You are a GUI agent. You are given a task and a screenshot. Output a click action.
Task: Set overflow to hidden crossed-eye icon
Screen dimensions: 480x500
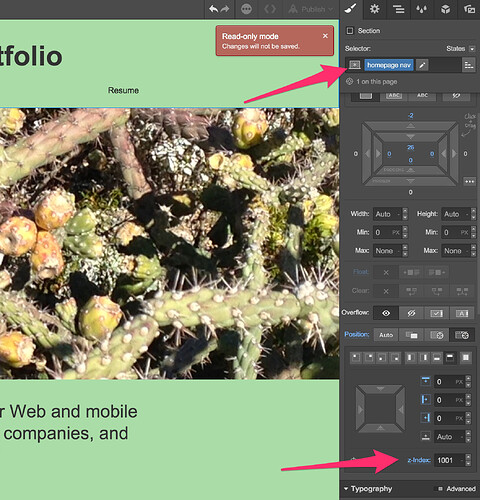[x=411, y=313]
